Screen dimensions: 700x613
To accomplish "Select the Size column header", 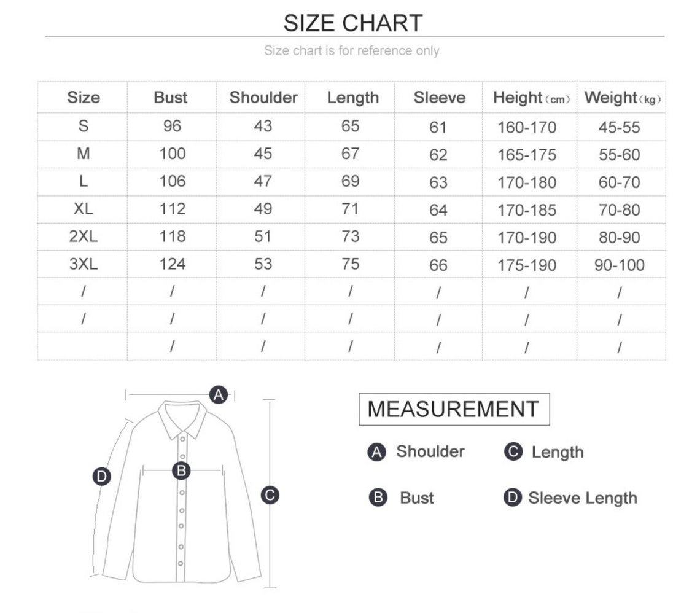I will click(x=84, y=97).
